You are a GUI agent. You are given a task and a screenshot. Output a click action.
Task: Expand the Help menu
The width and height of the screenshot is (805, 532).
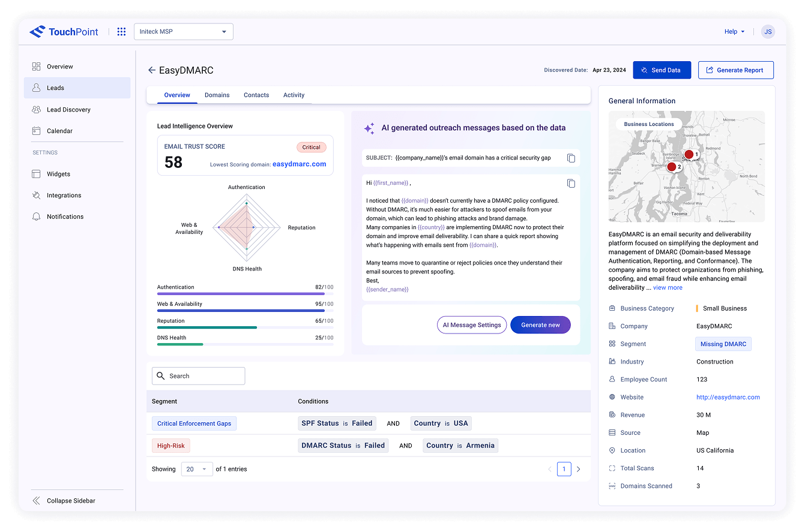tap(734, 32)
